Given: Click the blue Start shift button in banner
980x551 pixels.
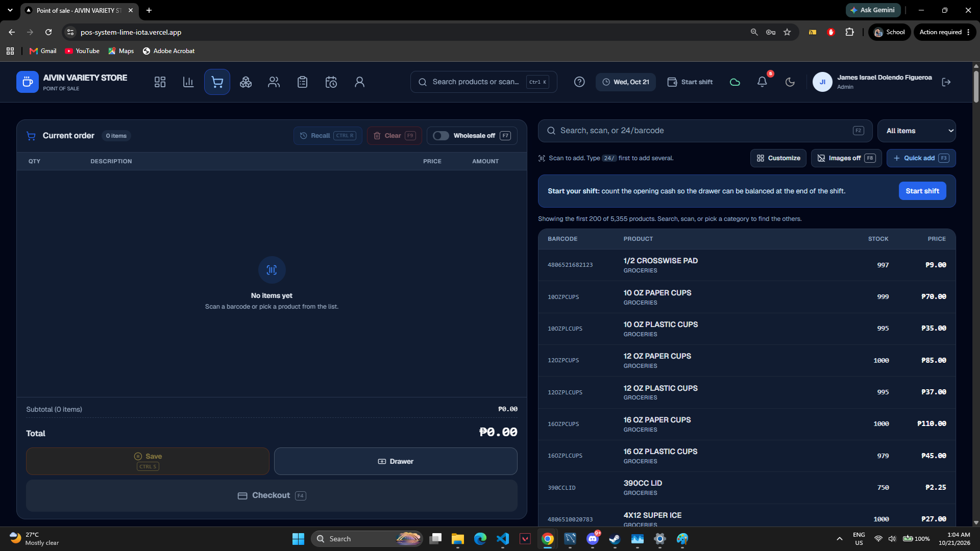Looking at the screenshot, I should click(922, 191).
